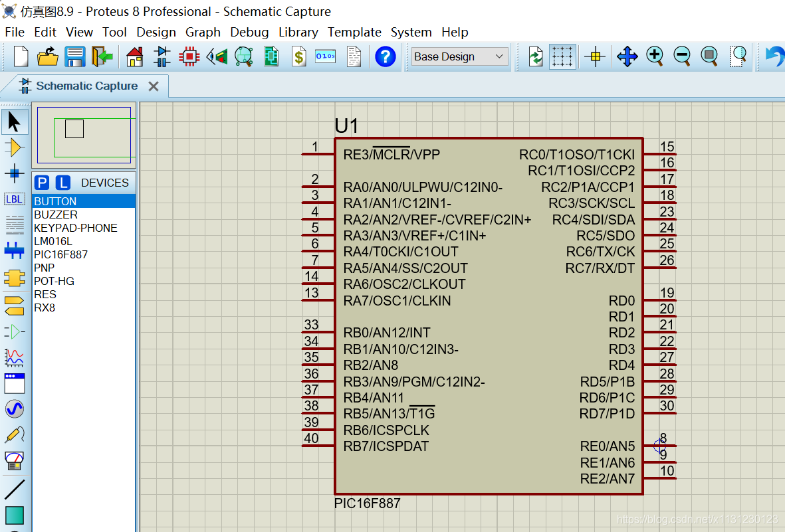Select the 2D Graphics Box tool

(x=14, y=515)
